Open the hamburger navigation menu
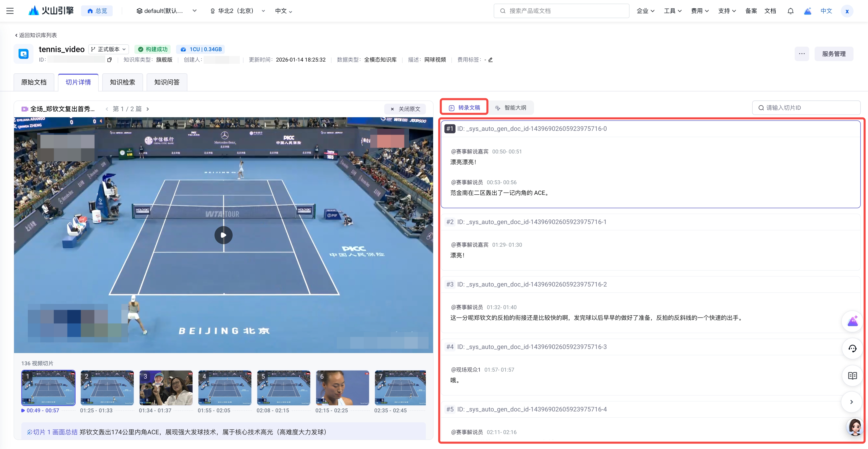This screenshot has width=868, height=449. 10,11
